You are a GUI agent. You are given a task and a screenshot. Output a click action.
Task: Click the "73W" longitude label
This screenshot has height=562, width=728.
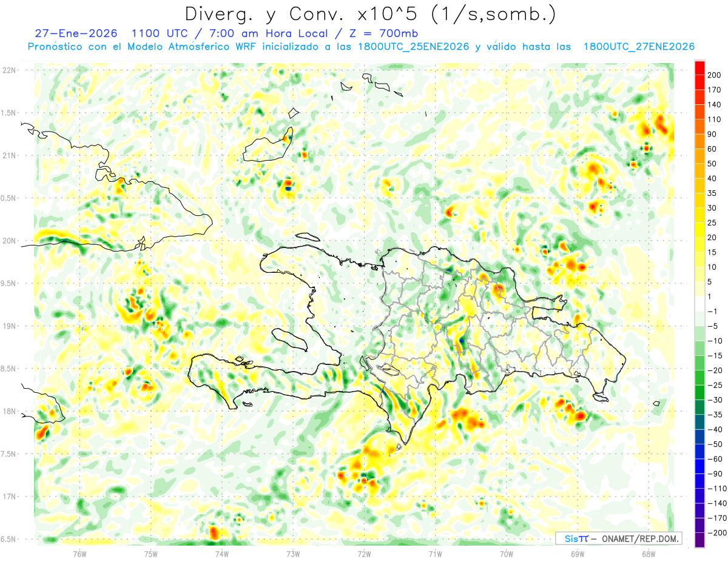coord(293,553)
